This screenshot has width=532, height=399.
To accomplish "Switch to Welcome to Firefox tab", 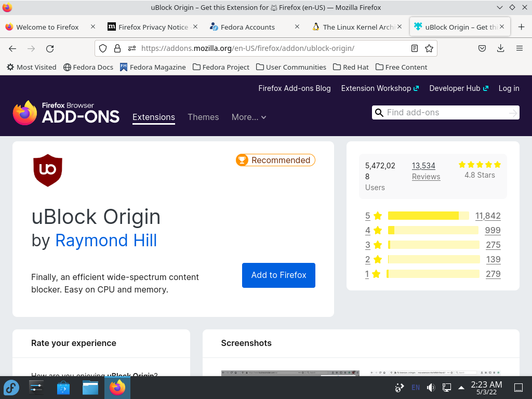I will click(47, 27).
